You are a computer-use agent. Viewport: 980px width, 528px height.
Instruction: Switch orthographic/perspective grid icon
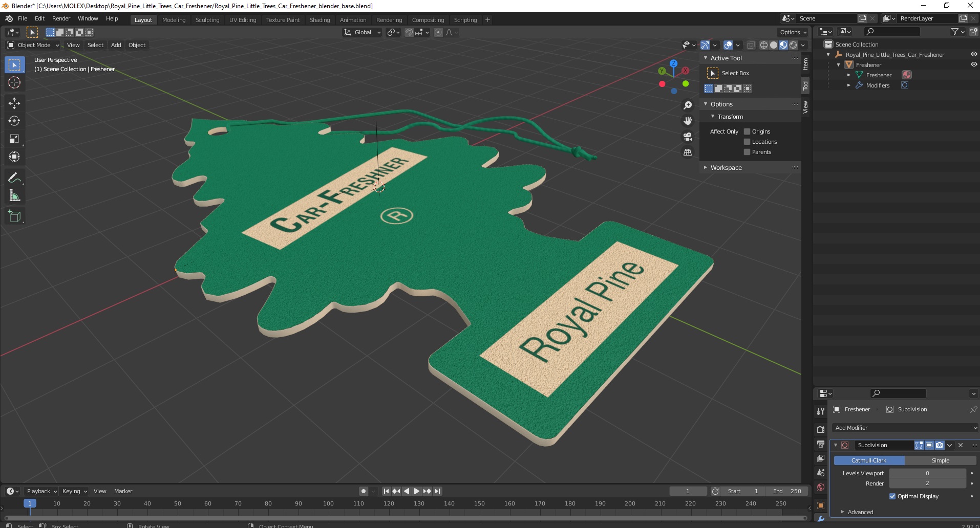pos(688,152)
